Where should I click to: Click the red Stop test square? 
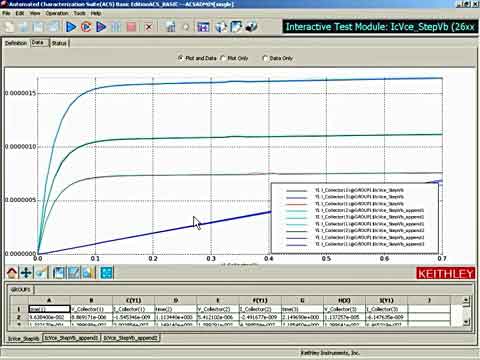pos(132,27)
